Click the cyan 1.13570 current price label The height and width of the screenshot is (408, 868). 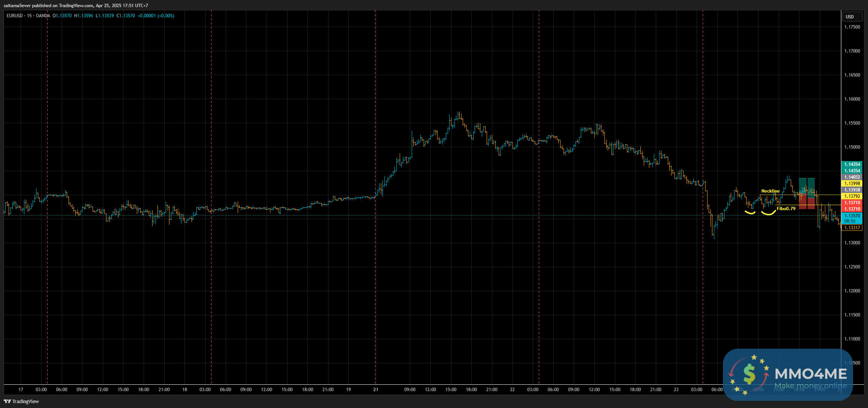pos(852,216)
